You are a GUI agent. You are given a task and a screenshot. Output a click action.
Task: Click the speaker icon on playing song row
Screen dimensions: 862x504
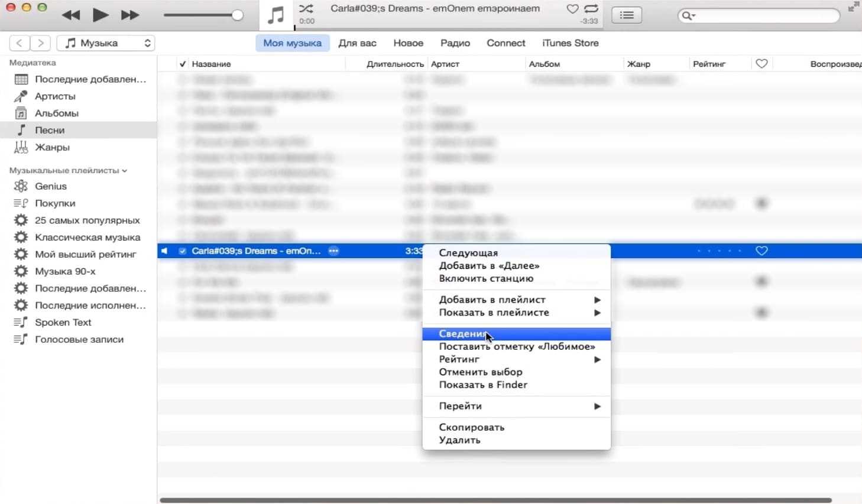point(165,251)
